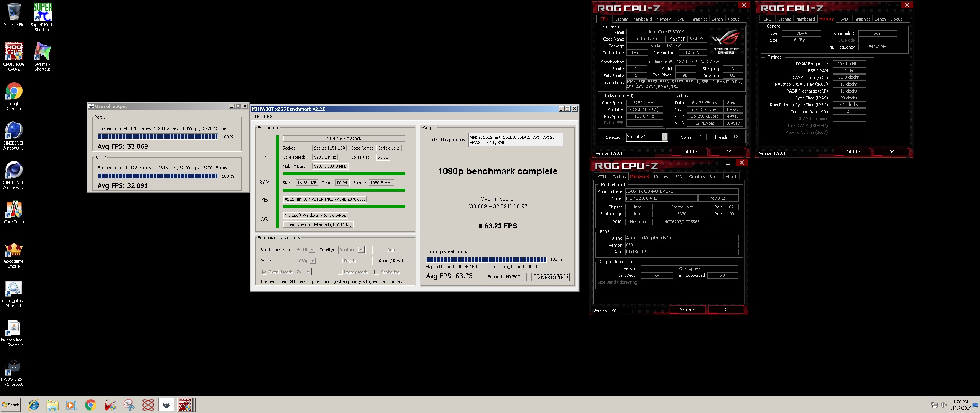
Task: Enable the Pmode checkbox
Action: point(340,261)
